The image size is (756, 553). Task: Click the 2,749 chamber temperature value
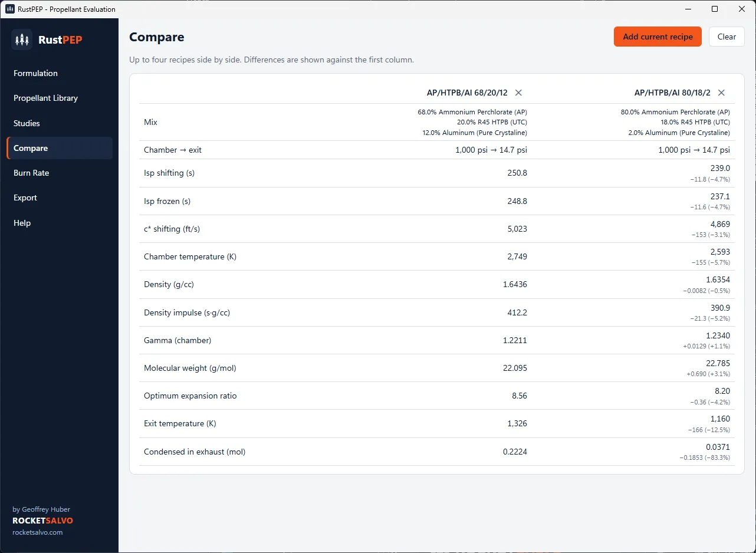point(517,256)
